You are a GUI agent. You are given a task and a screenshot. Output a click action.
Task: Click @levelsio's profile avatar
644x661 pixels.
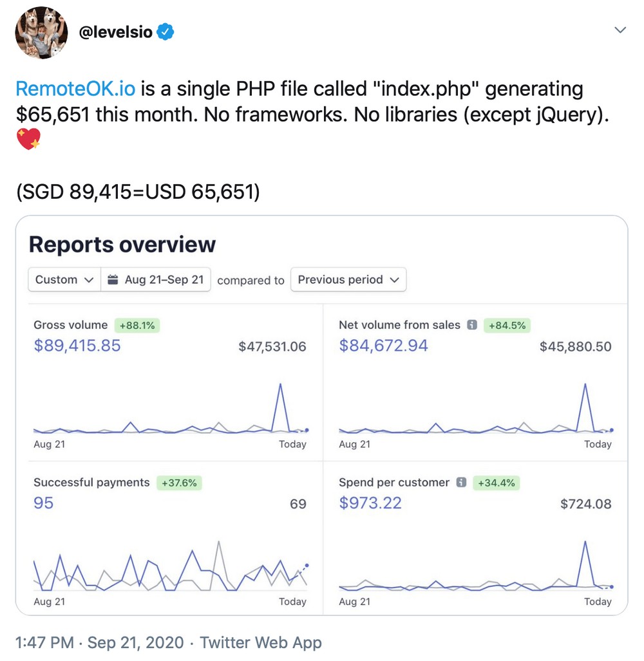(41, 32)
